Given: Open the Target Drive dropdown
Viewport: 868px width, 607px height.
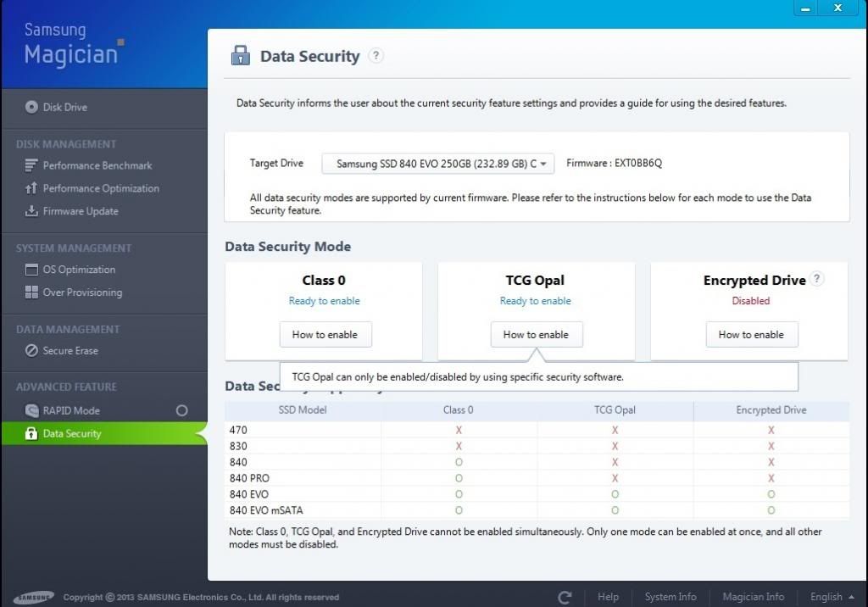Looking at the screenshot, I should (x=438, y=164).
